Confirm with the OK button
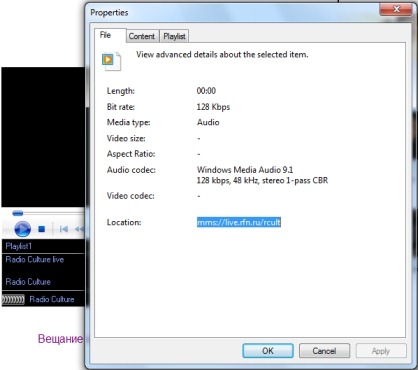Image resolution: width=418 pixels, height=370 pixels. 268,351
